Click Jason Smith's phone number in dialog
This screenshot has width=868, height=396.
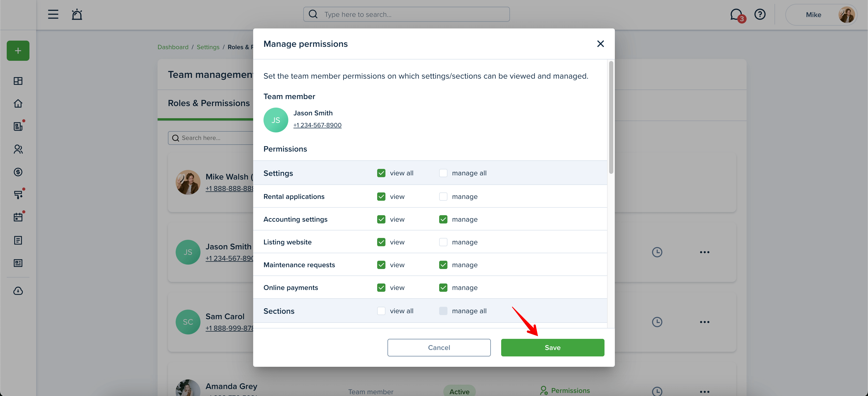coord(317,125)
